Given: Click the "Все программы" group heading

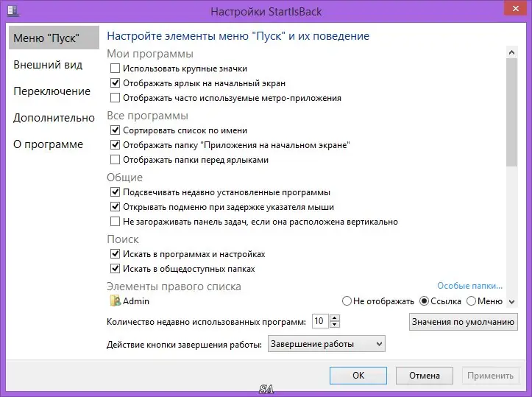Looking at the screenshot, I should 147,116.
